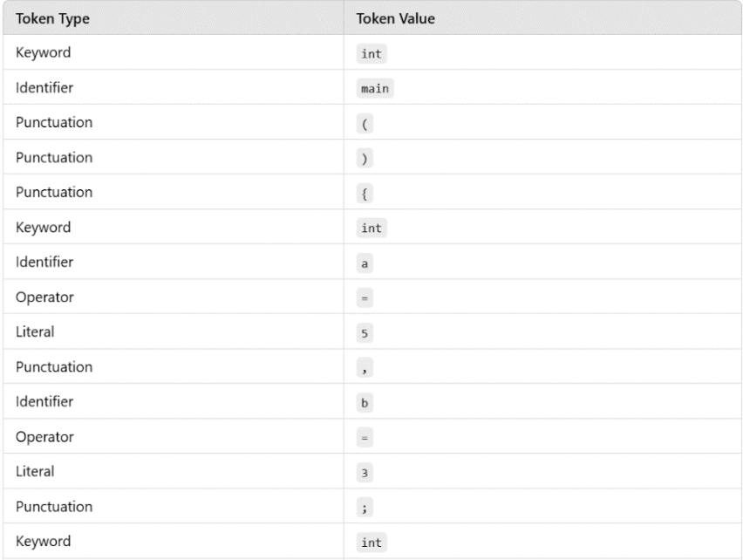Select the 'main' identifier code chip
The height and width of the screenshot is (560, 743).
coord(375,89)
